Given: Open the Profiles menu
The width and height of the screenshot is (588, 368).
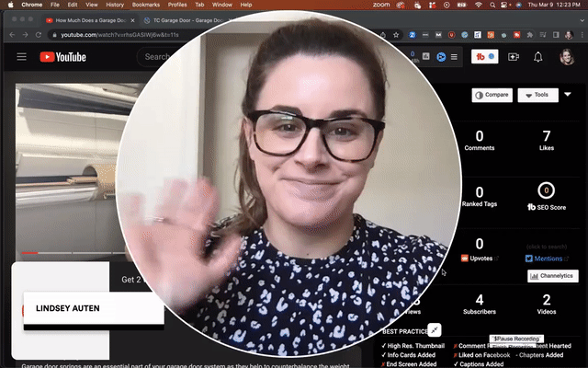Looking at the screenshot, I should [177, 5].
